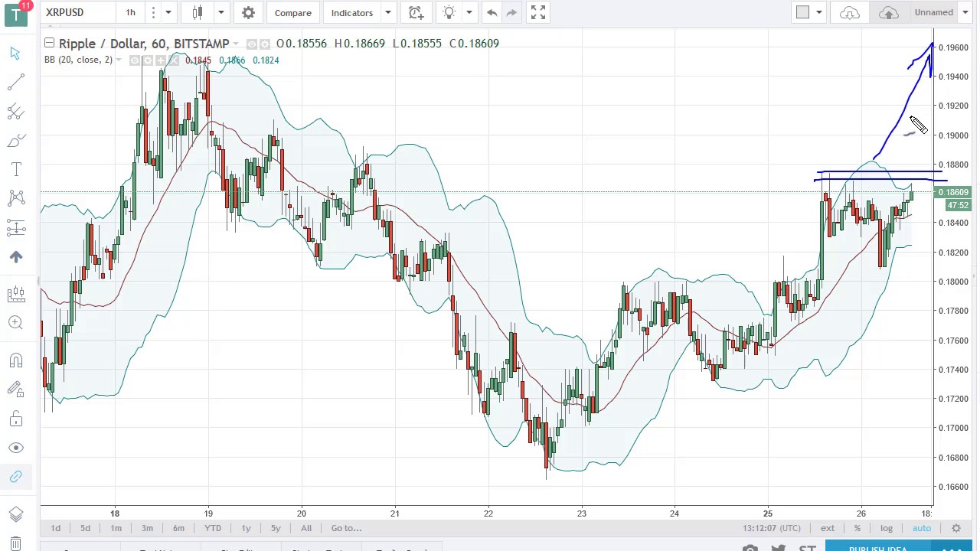Toggle lock all drawing tools

click(15, 419)
